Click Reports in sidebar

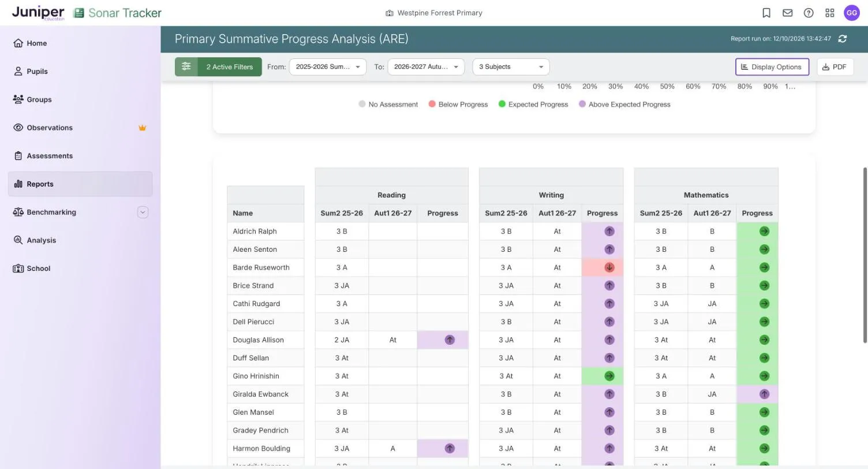click(x=80, y=184)
